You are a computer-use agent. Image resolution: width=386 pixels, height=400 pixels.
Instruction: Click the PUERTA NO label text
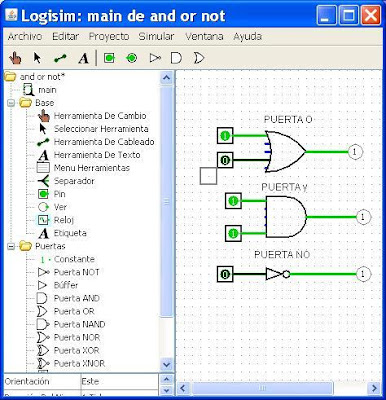click(x=282, y=255)
